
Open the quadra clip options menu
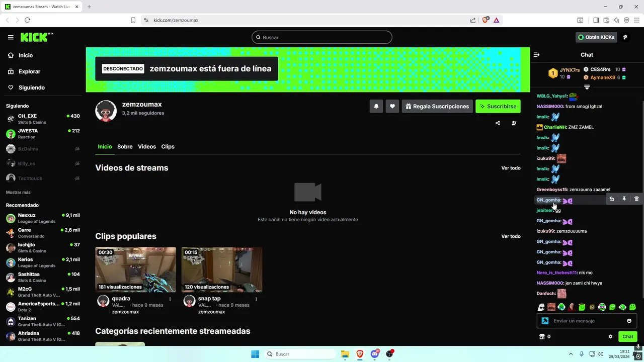click(170, 299)
